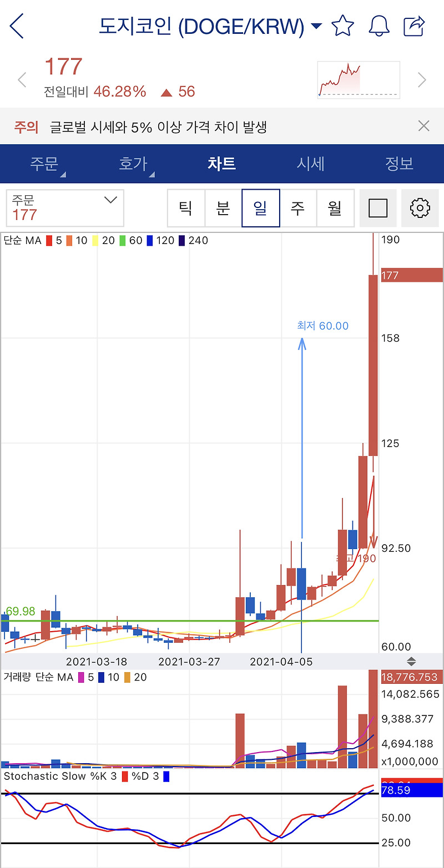The width and height of the screenshot is (444, 868).
Task: Switch to the 주문 tab
Action: 44,164
